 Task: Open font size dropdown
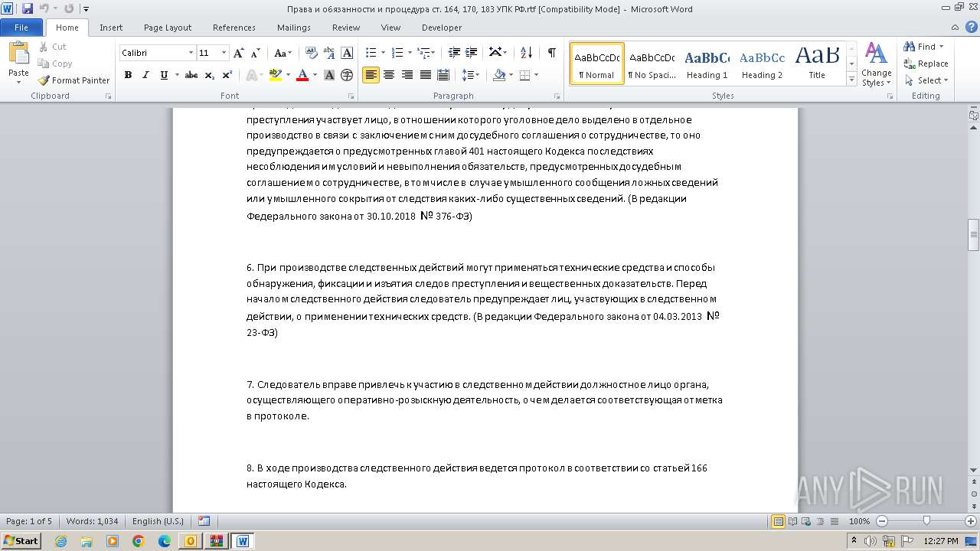coord(224,53)
